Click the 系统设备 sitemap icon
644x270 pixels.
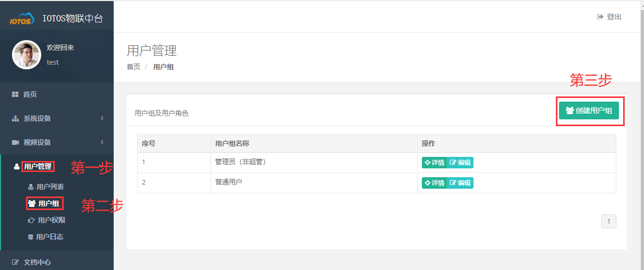click(15, 118)
